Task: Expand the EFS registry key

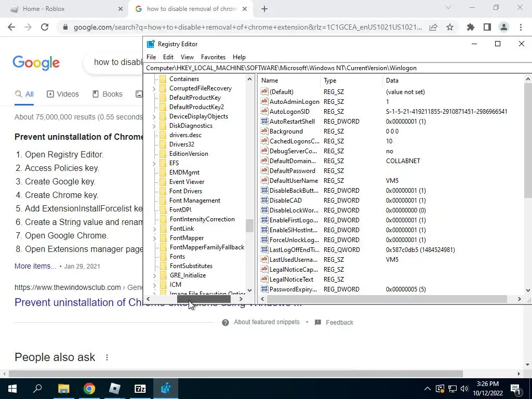Action: [x=154, y=163]
